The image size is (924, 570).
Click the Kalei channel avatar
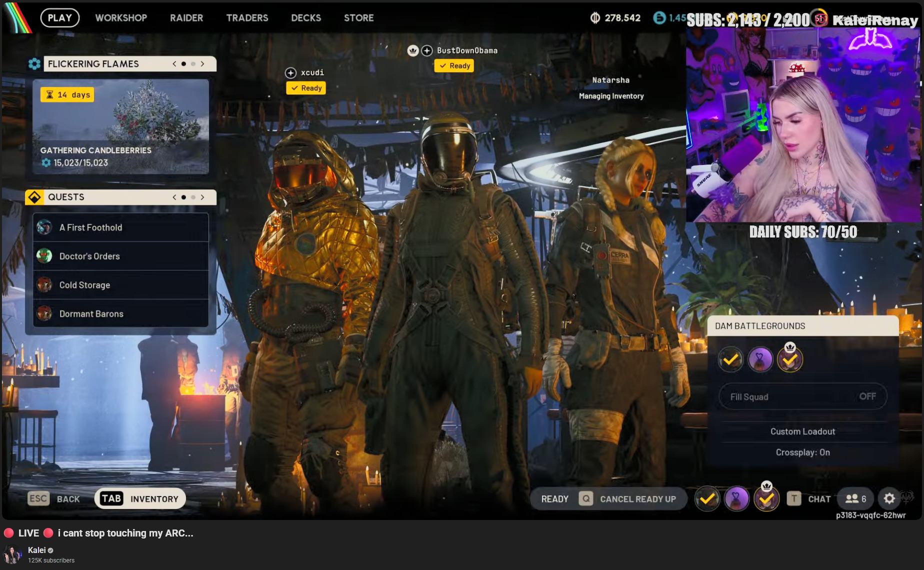[13, 554]
